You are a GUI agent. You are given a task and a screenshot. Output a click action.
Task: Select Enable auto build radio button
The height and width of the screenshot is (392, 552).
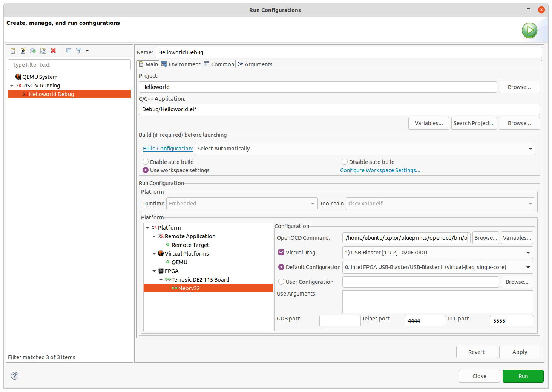coord(146,162)
